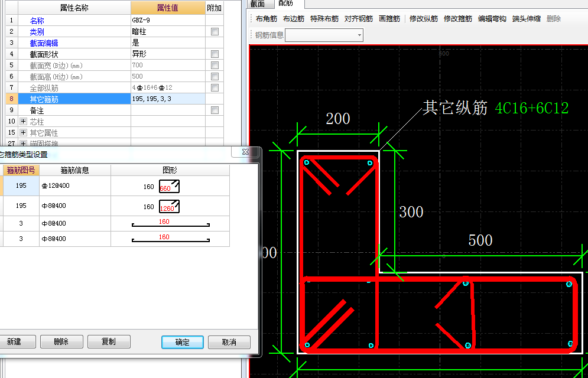
Task: Switch to the 截面 tab
Action: pyautogui.click(x=258, y=4)
